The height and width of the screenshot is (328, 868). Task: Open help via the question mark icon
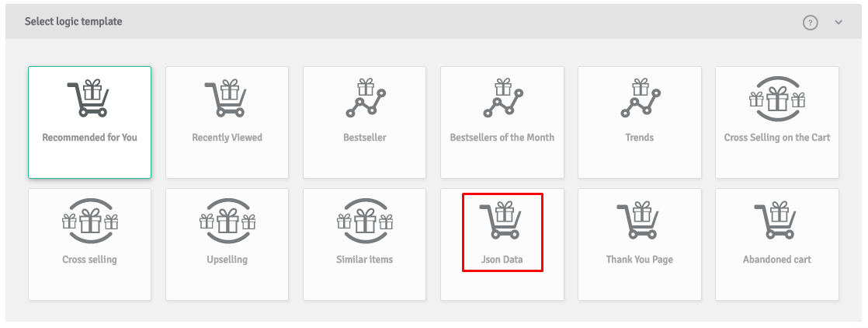coord(811,23)
